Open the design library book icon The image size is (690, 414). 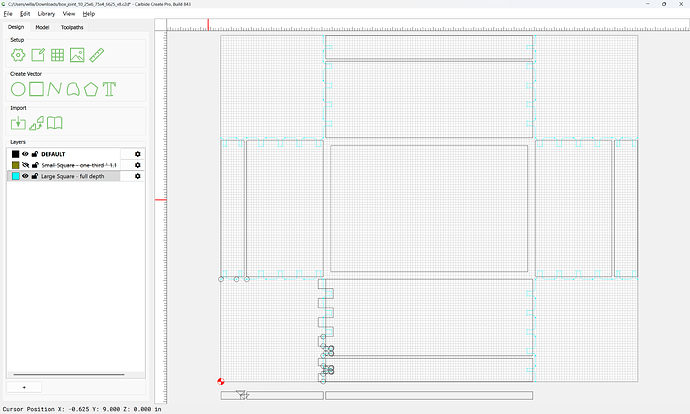(55, 123)
